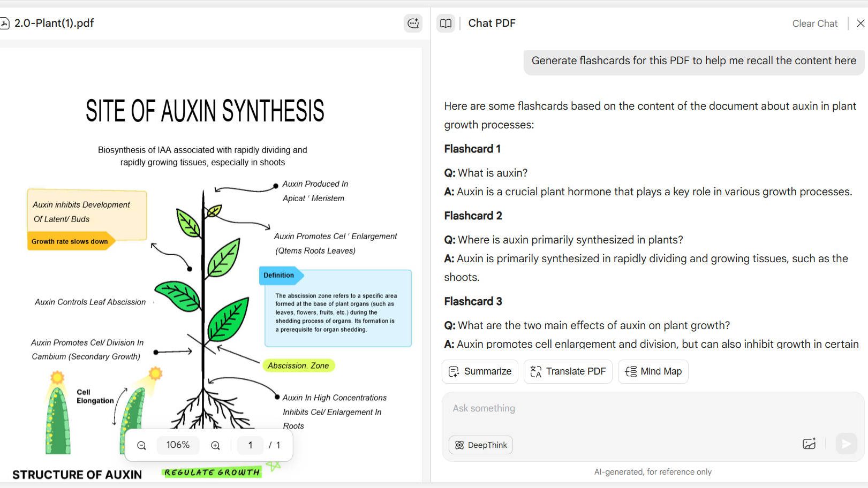This screenshot has width=868, height=488.
Task: Click the STRUCTURE OF AUXIN heading
Action: click(x=77, y=475)
